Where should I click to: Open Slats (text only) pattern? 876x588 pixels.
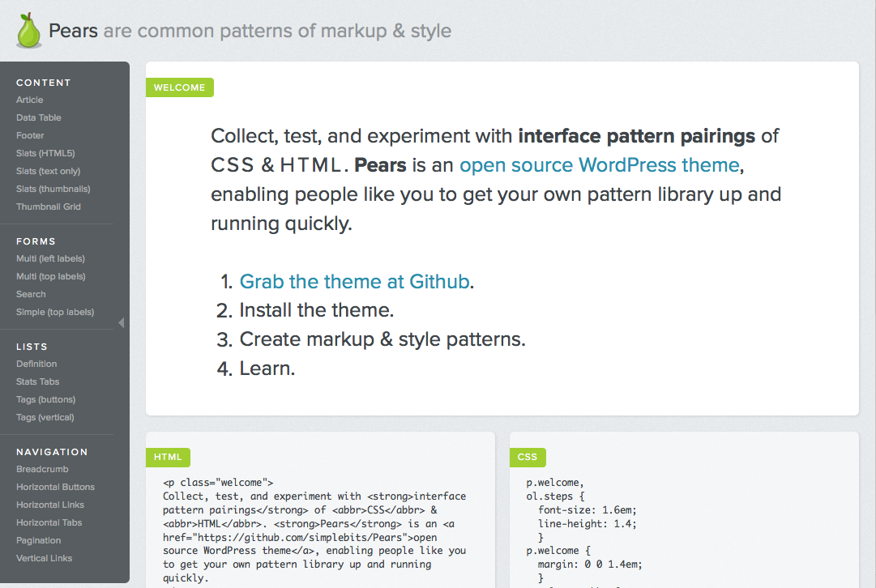[x=48, y=172]
